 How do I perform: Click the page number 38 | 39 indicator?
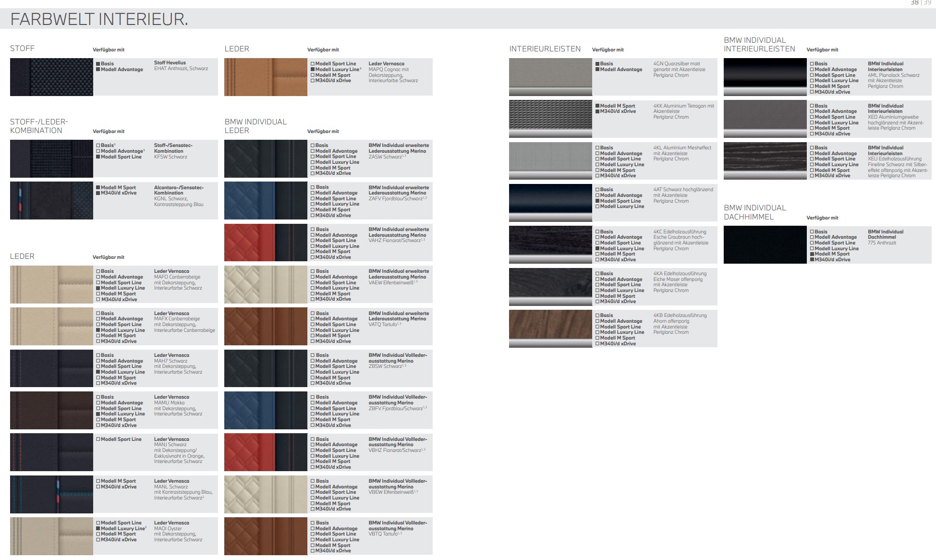tap(921, 3)
